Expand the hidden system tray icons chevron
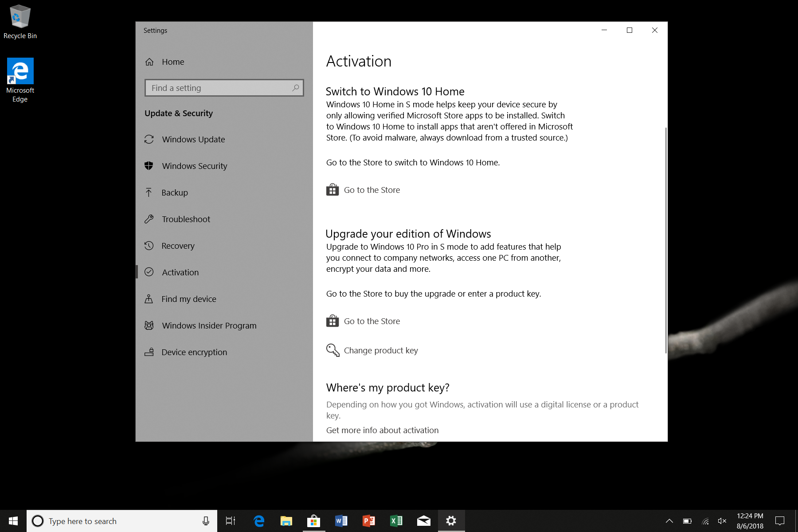The height and width of the screenshot is (532, 798). [669, 521]
